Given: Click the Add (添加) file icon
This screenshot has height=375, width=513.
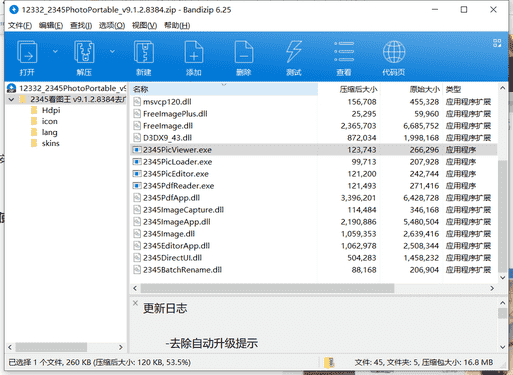Looking at the screenshot, I should pyautogui.click(x=194, y=52).
